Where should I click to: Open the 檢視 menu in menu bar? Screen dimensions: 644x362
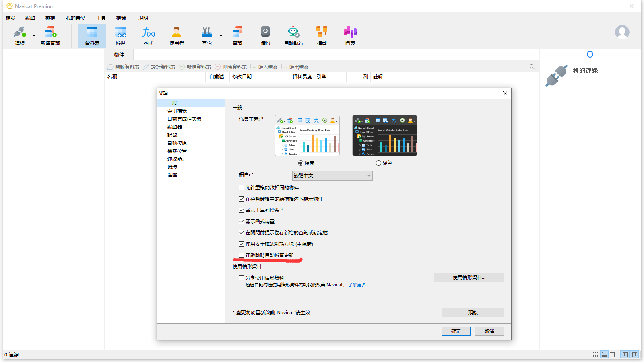coord(50,18)
